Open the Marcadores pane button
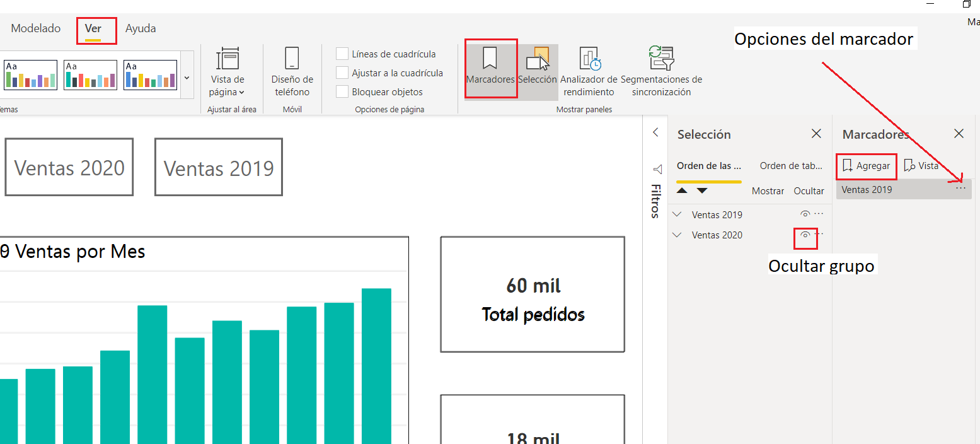Screen dimensions: 980x444 (490, 68)
